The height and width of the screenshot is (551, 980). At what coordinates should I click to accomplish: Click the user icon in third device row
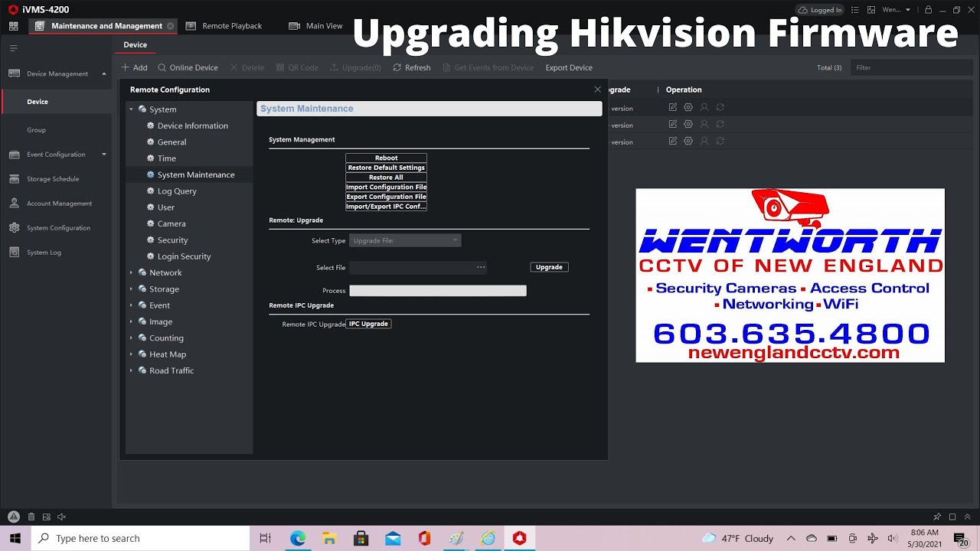(704, 142)
